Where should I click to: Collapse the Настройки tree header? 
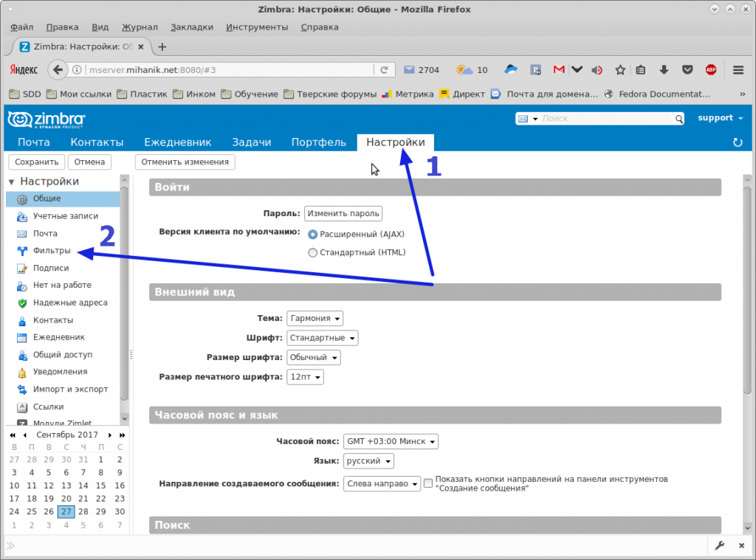pos(12,182)
